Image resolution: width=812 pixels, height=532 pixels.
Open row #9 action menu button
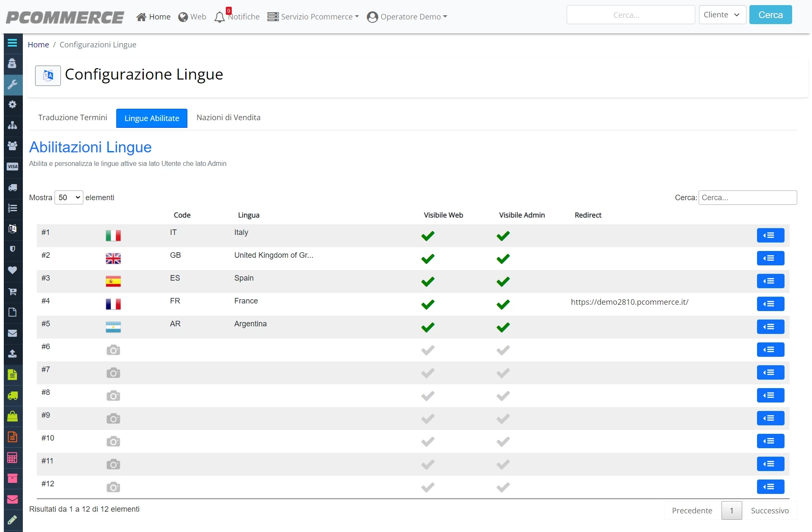770,418
